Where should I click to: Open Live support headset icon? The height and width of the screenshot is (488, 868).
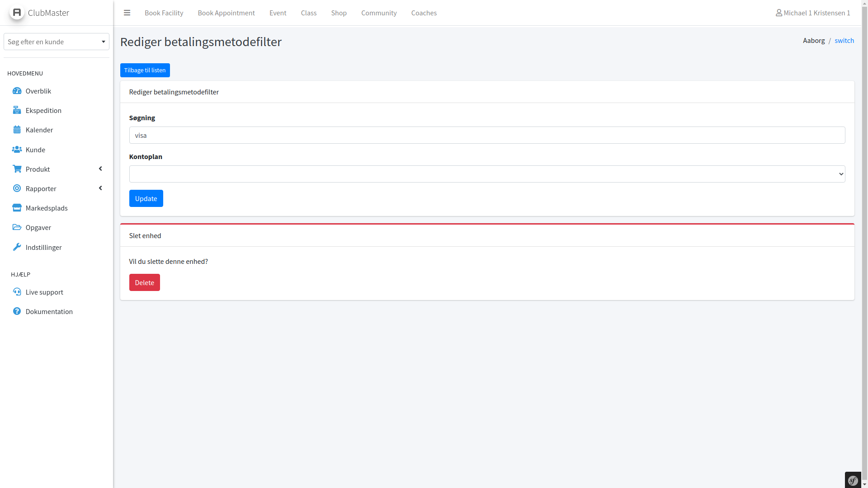[x=17, y=292]
